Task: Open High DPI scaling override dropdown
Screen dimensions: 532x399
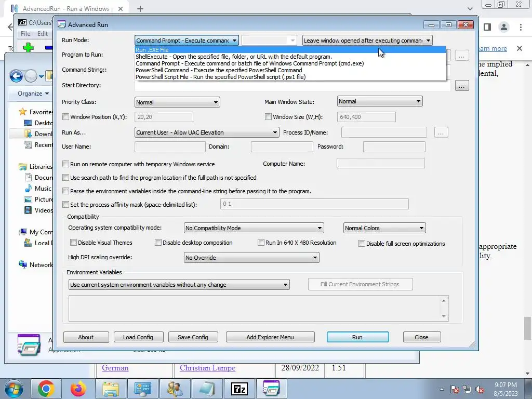Action: point(251,258)
